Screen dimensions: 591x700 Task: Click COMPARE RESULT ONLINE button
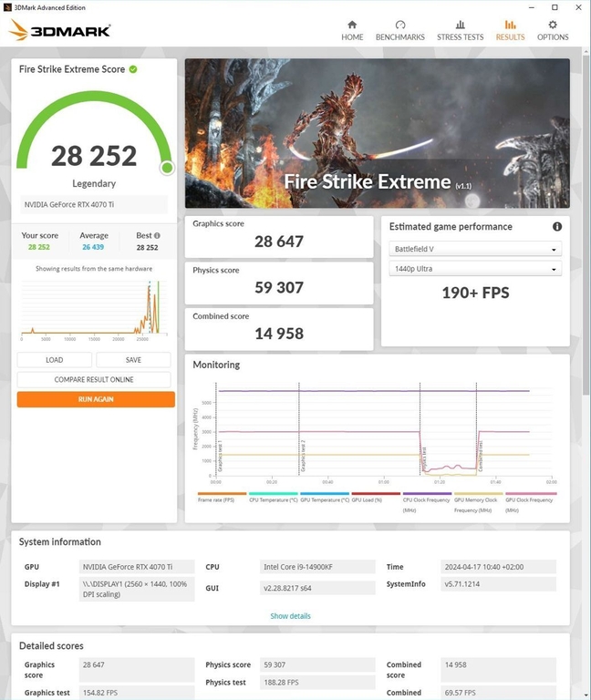pyautogui.click(x=94, y=379)
